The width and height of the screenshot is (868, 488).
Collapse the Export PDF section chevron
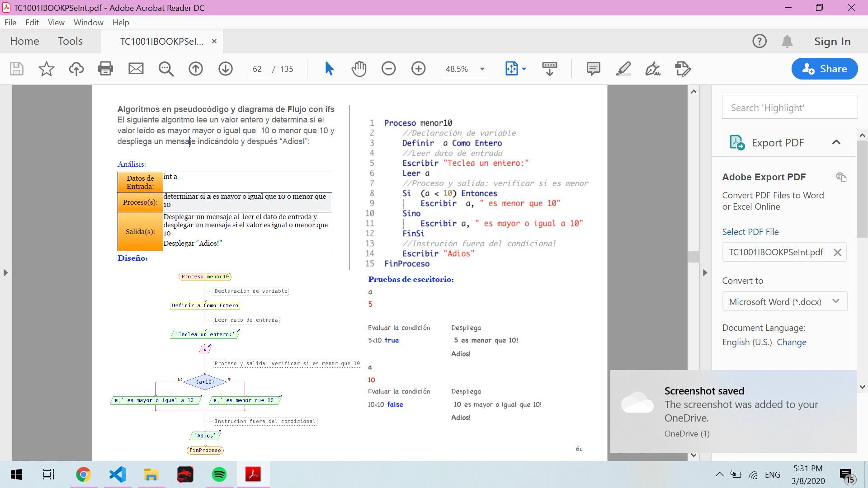[836, 142]
